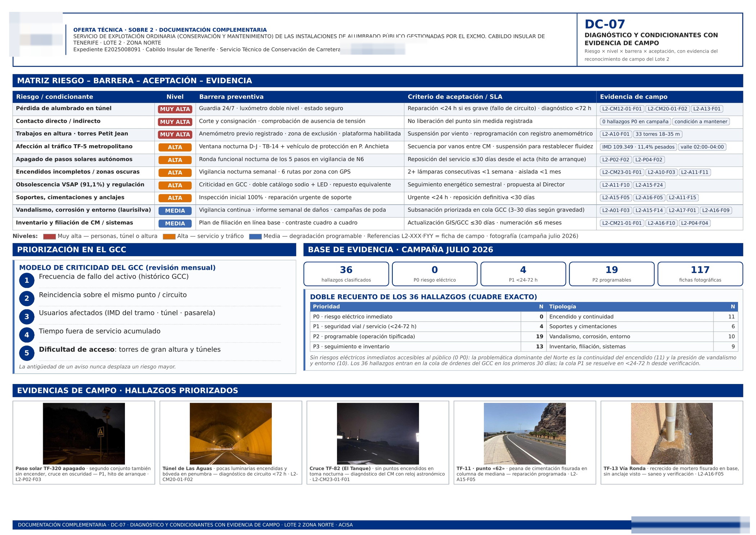Click MUY ALTA badge for Trabajos en altura
Image resolution: width=756 pixels, height=535 pixels.
175,134
